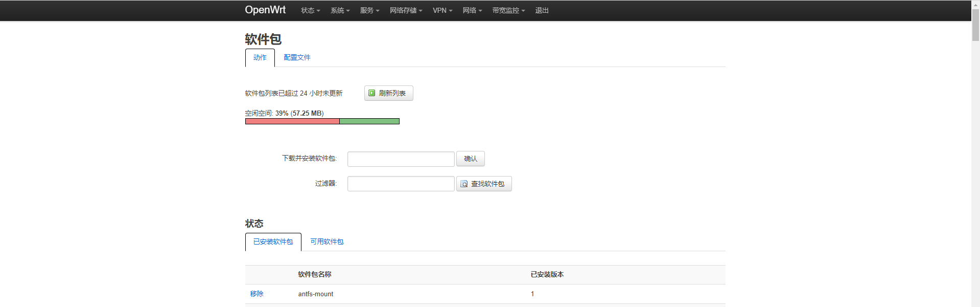Expand the VPN menu

[442, 10]
